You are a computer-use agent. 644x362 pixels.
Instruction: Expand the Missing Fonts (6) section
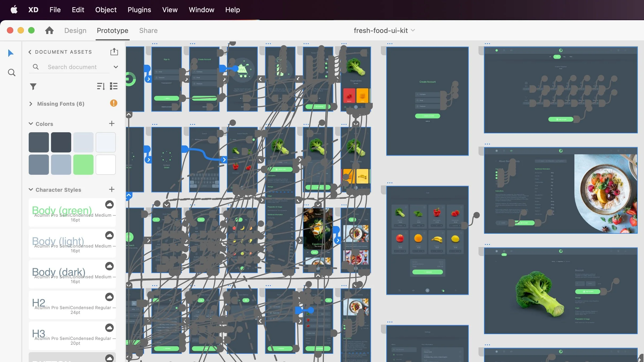(31, 104)
